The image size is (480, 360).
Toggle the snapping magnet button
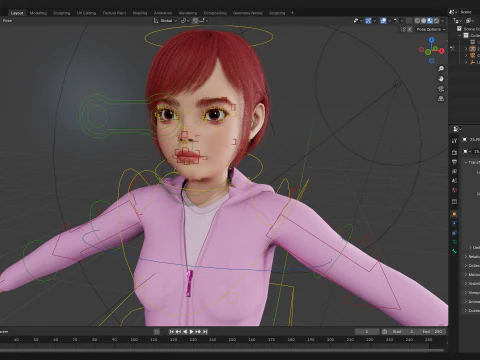195,21
